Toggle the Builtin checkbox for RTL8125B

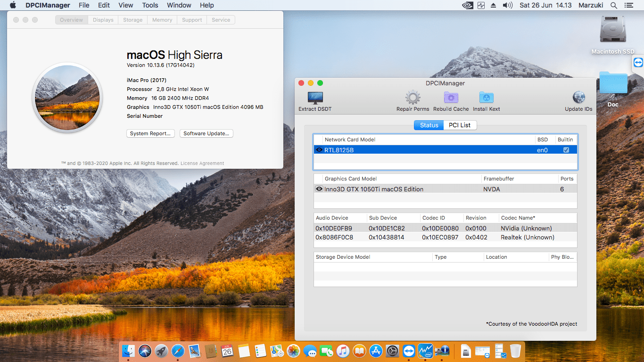tap(566, 150)
